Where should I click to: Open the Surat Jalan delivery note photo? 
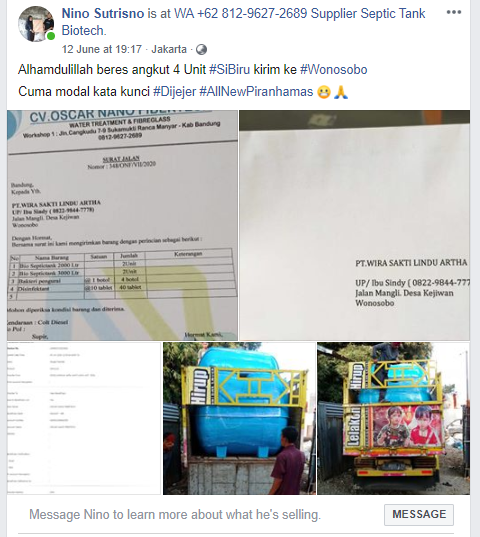pyautogui.click(x=122, y=225)
